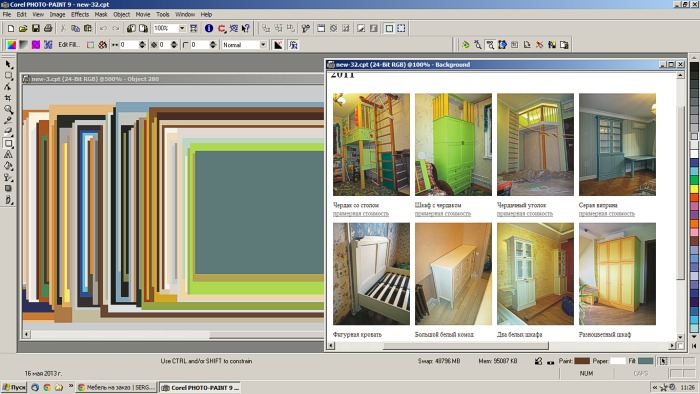Select the Eraser tool
Image resolution: width=700 pixels, height=394 pixels.
[8, 132]
